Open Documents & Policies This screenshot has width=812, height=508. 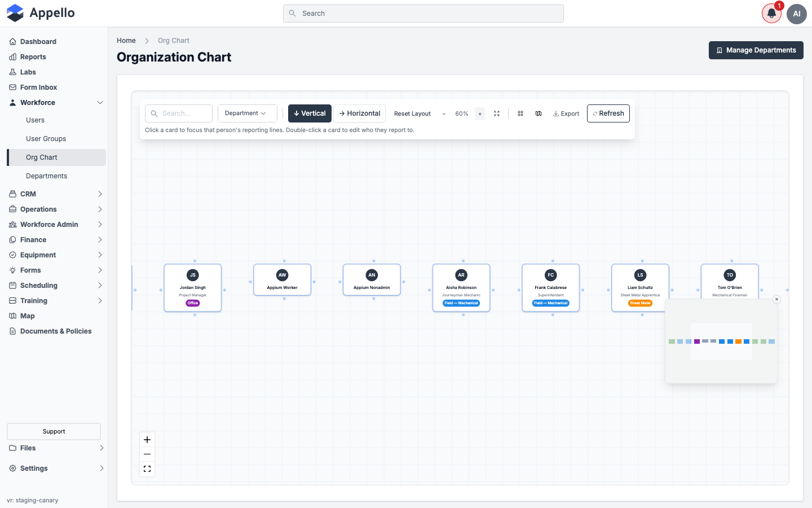[56, 331]
